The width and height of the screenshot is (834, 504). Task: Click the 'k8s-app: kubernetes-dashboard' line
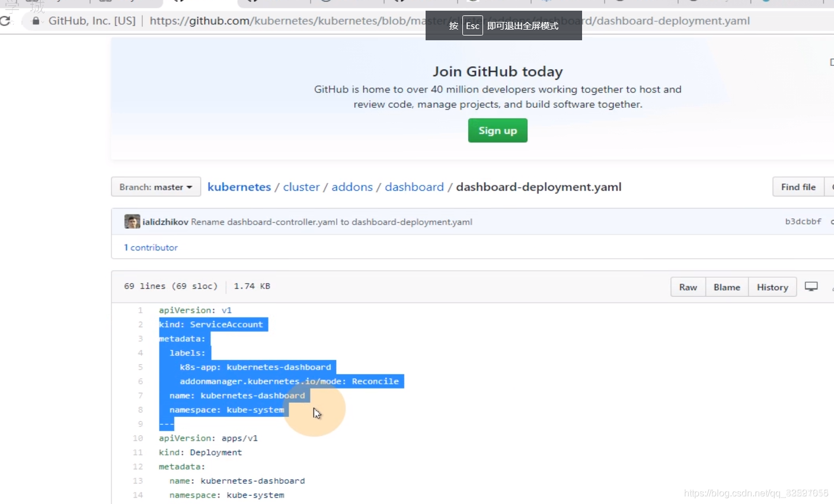click(x=255, y=367)
